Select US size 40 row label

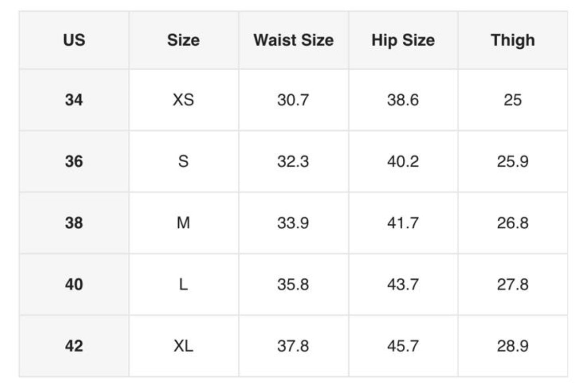click(x=74, y=284)
